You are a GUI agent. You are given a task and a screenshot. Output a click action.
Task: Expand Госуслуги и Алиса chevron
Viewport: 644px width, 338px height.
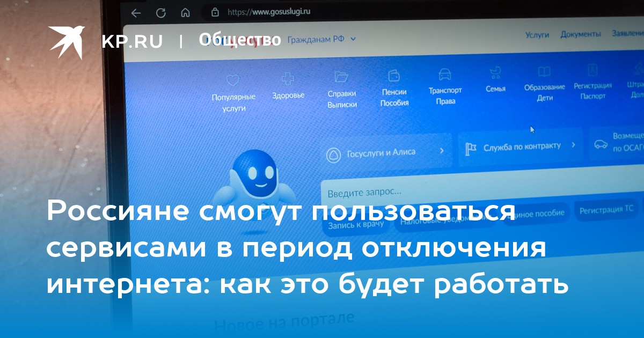[442, 151]
